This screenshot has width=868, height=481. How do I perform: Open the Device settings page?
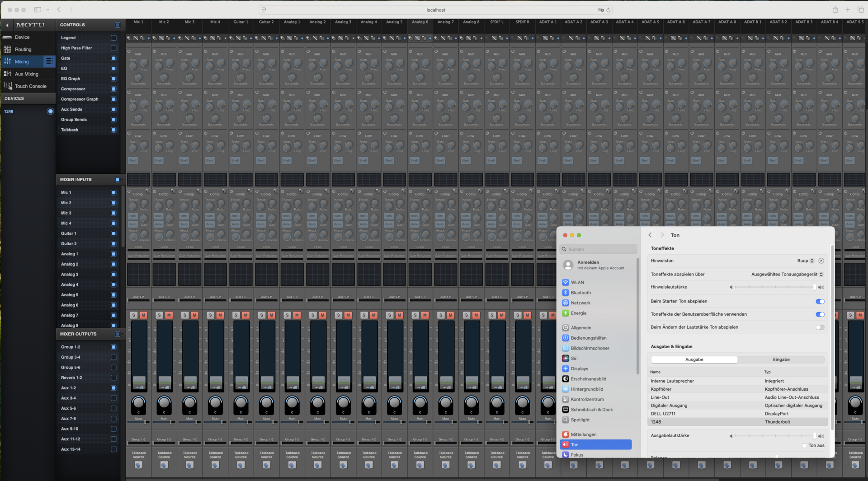pyautogui.click(x=22, y=37)
